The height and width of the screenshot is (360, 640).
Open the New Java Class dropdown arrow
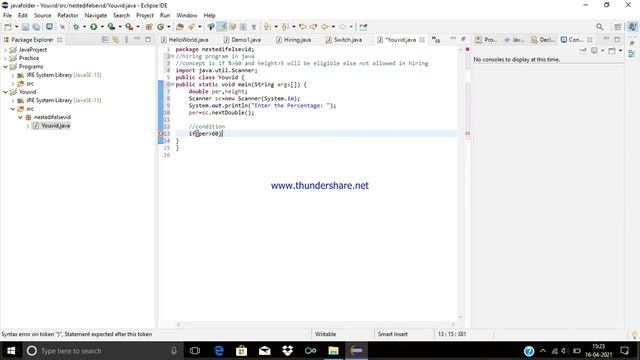[x=169, y=27]
